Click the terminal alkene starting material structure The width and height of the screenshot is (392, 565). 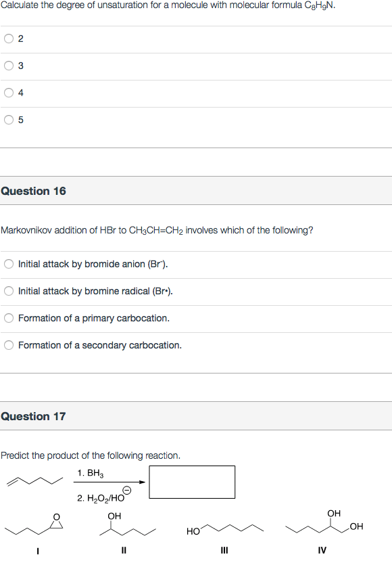coord(34,482)
